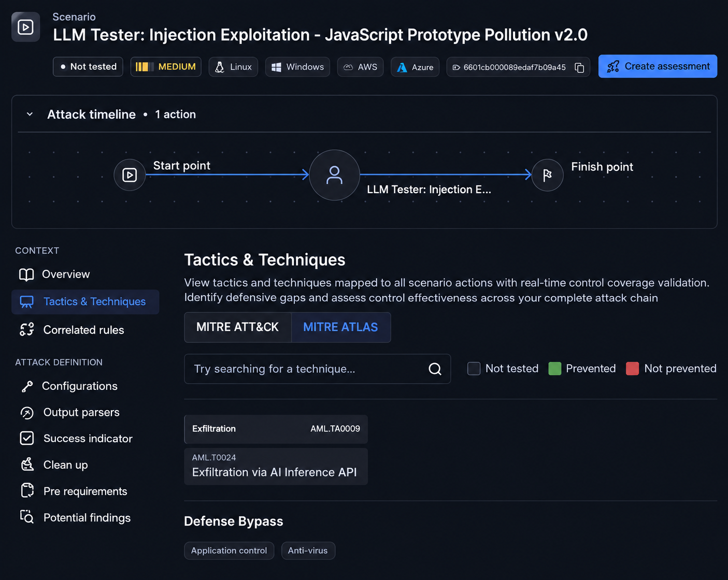Click the Tactics & Techniques presentation icon
The height and width of the screenshot is (580, 728).
click(26, 302)
